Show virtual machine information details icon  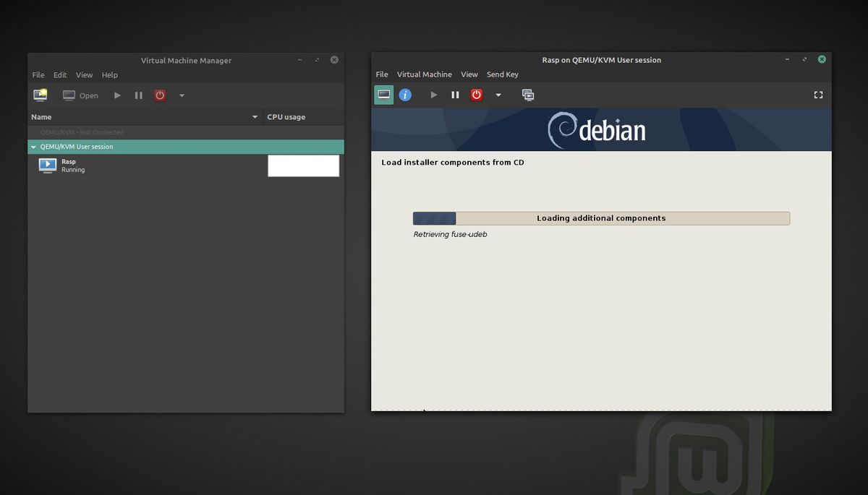[405, 95]
